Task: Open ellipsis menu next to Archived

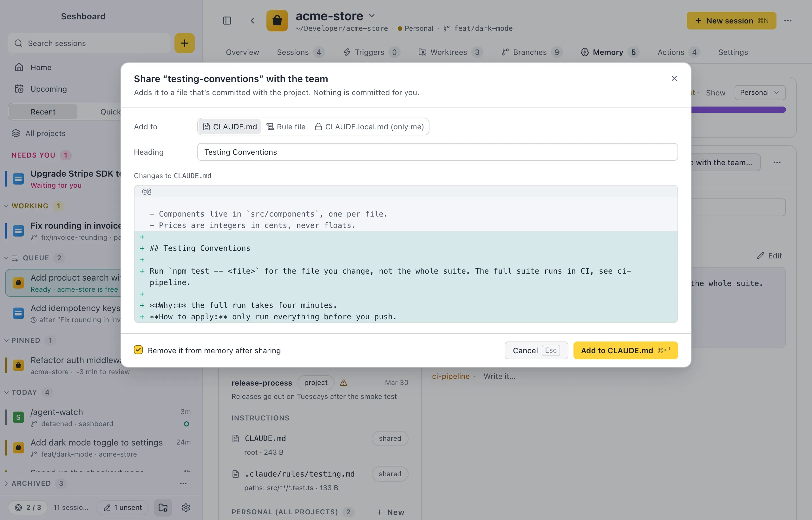Action: 183,483
